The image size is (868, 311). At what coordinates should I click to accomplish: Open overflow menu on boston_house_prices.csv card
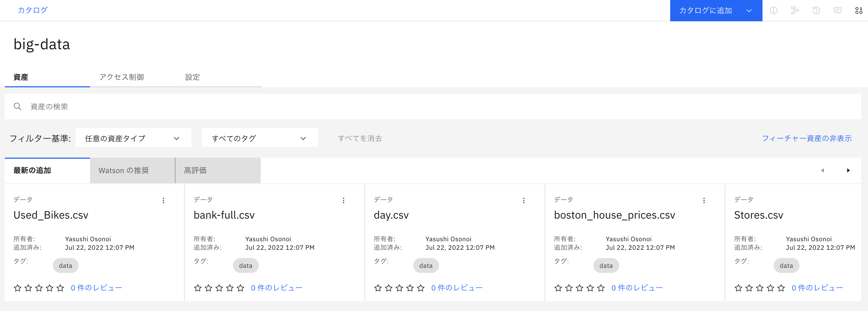coord(704,200)
